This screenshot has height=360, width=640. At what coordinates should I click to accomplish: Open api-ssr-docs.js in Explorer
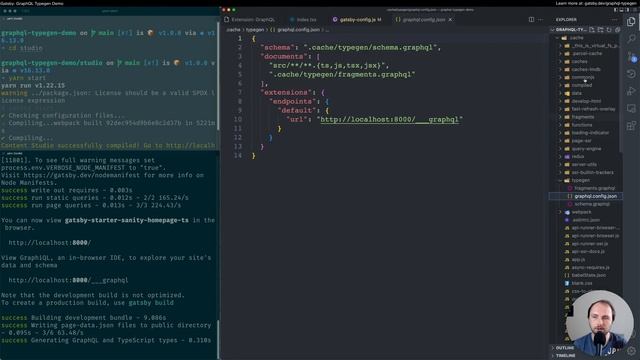tap(588, 251)
